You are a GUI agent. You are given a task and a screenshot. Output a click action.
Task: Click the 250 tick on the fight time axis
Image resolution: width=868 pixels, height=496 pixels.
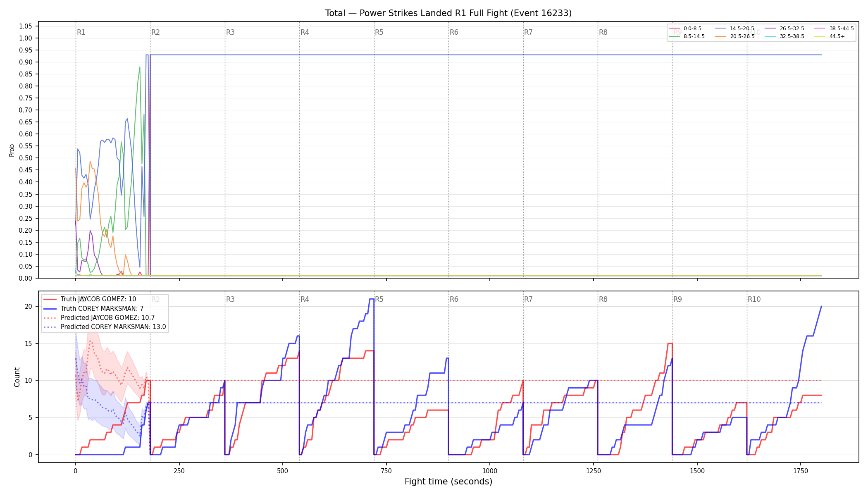pyautogui.click(x=179, y=471)
